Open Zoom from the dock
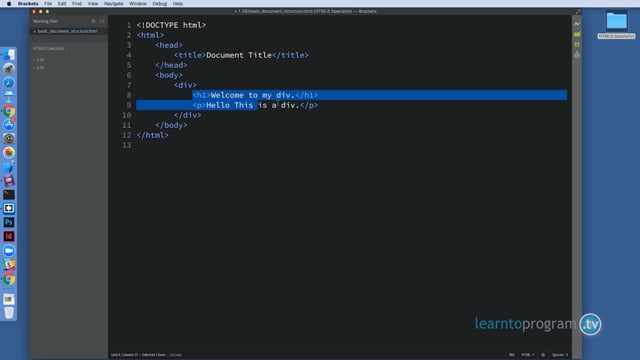Viewport: 640px width, 360px height. (9, 251)
